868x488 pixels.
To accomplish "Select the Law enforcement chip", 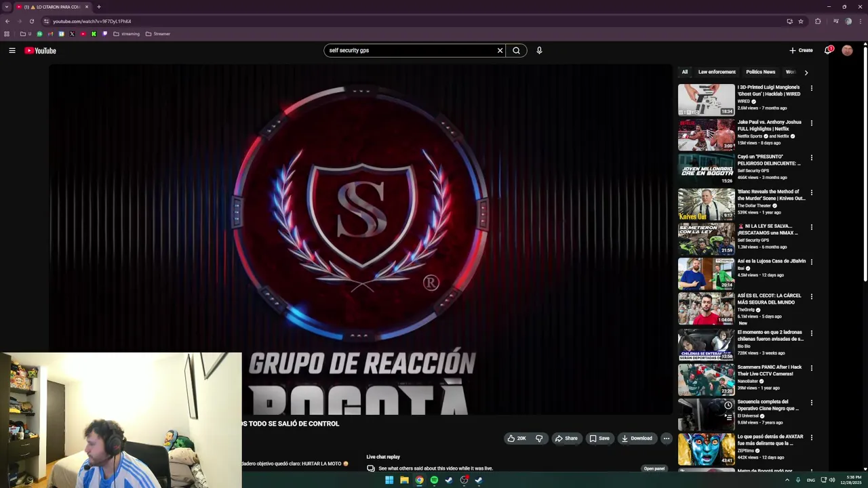I will click(717, 72).
